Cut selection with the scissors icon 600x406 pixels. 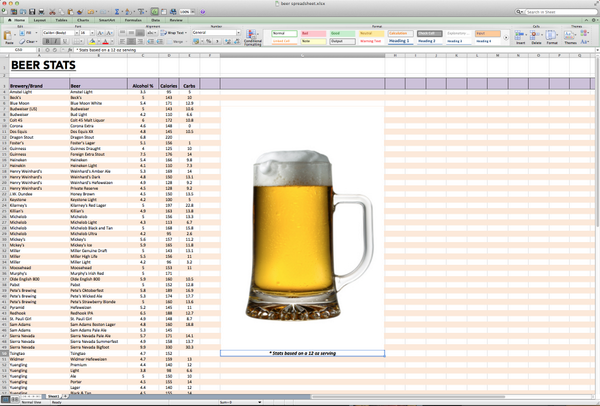coord(52,12)
